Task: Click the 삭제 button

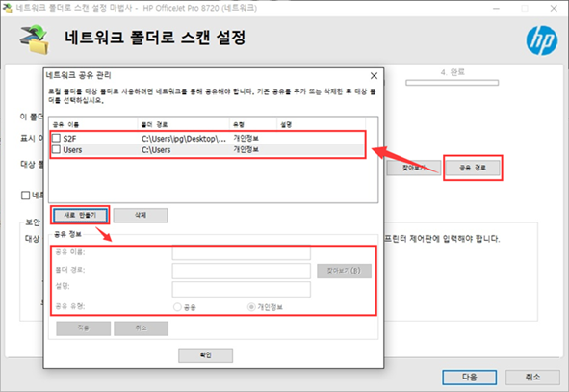Action: click(141, 215)
